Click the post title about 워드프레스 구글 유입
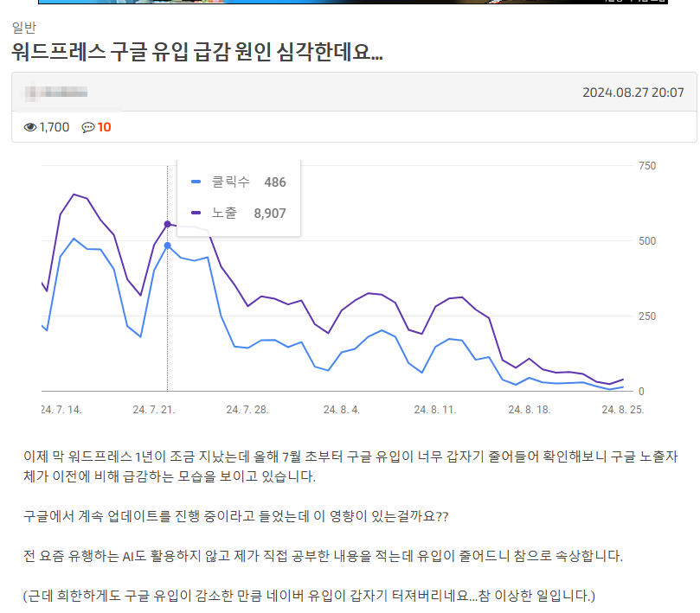 point(197,51)
